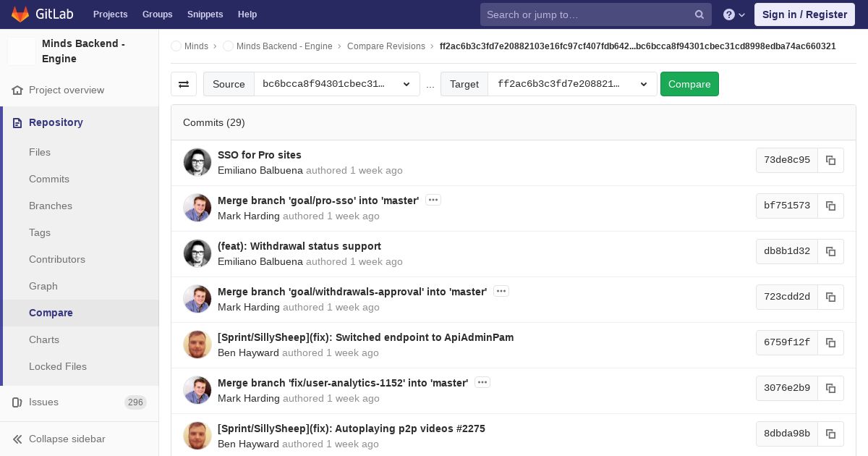Click the GitLab fox logo
Viewport: 868px width, 456px height.
pyautogui.click(x=20, y=14)
